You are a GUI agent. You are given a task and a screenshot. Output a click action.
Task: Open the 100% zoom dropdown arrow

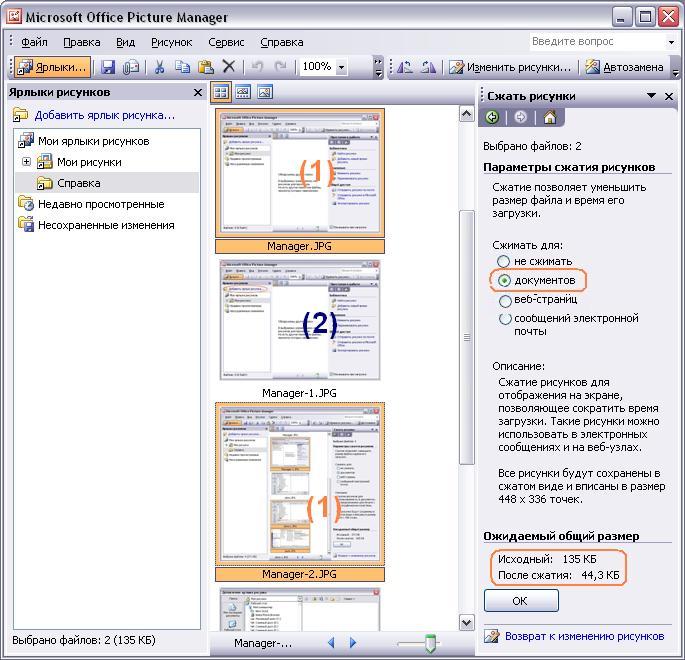342,67
